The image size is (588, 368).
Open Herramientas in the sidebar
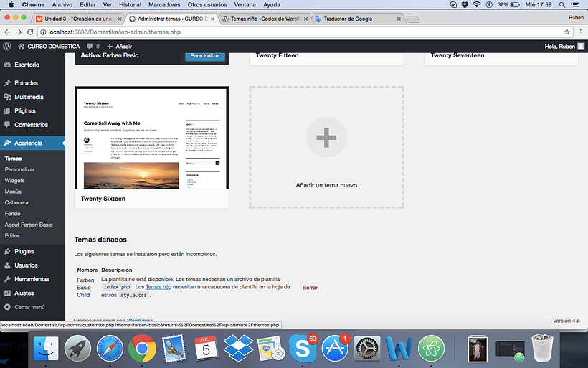point(32,279)
